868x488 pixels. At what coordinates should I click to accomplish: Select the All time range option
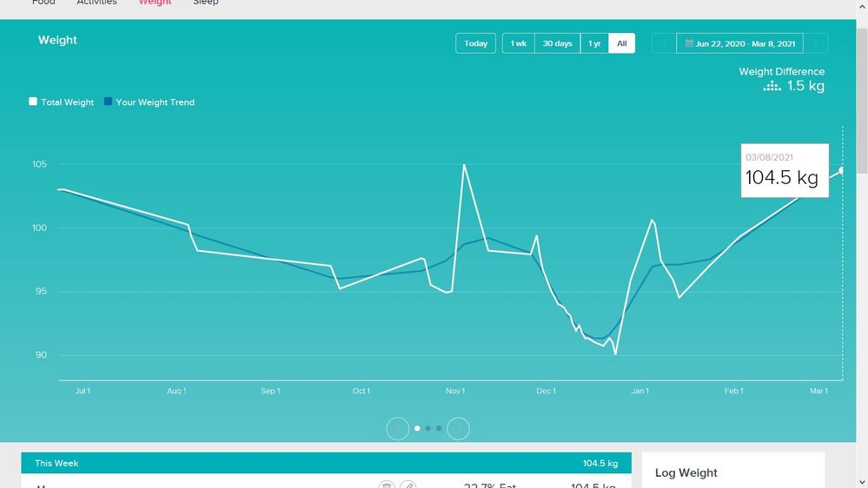click(x=621, y=43)
